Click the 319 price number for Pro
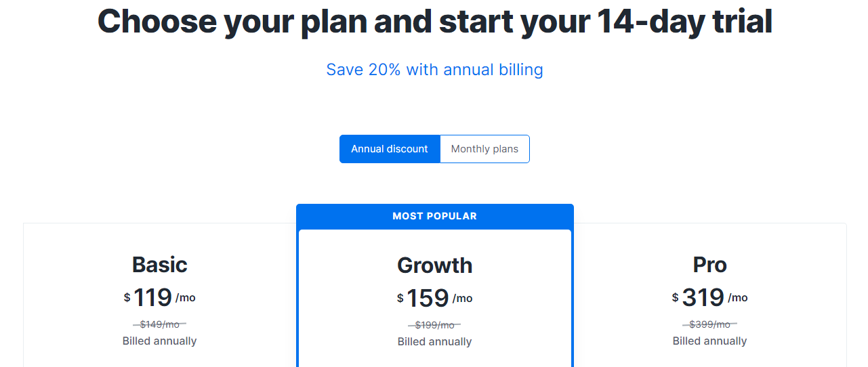The image size is (868, 367). pos(703,297)
